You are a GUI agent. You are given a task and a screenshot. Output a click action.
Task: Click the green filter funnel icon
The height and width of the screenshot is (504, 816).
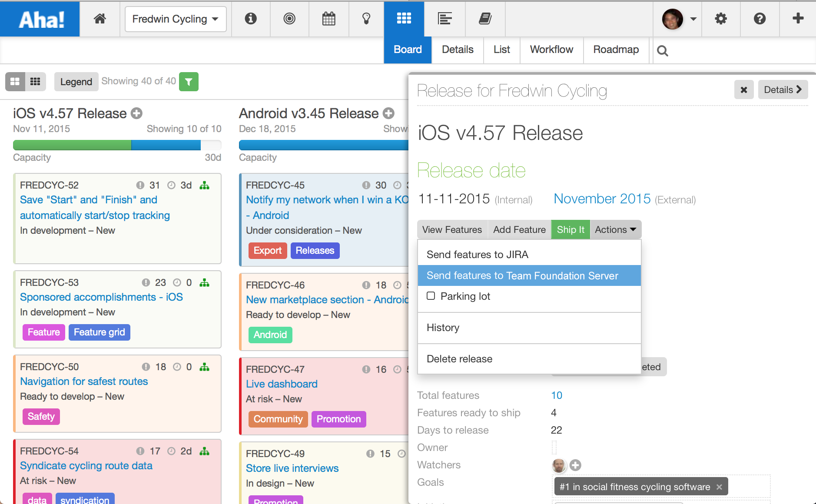point(188,81)
